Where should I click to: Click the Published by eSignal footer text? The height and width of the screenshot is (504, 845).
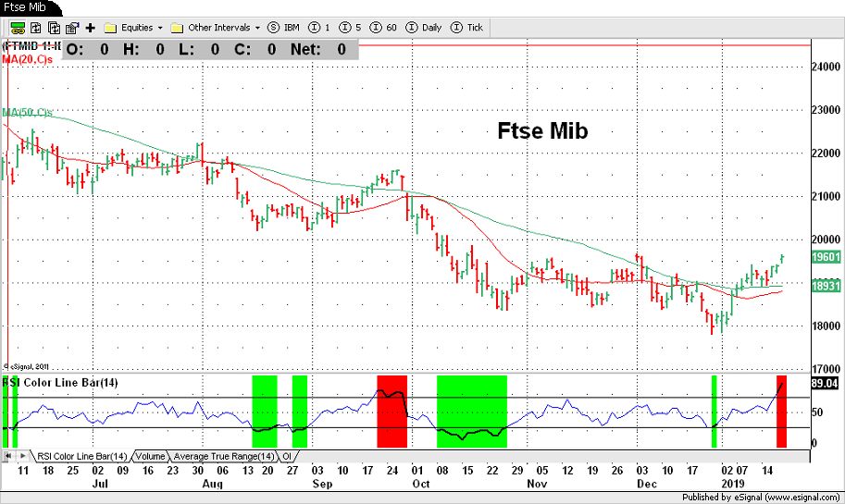click(761, 498)
